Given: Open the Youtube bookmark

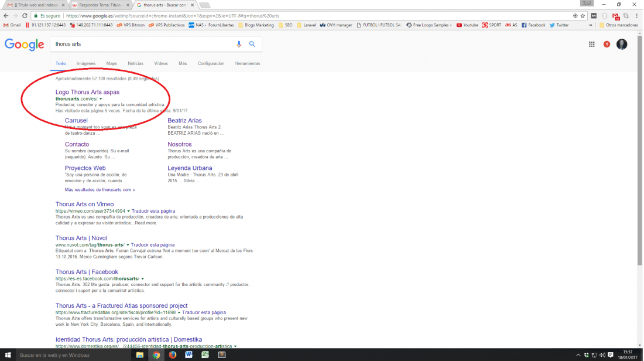Looking at the screenshot, I should (467, 25).
